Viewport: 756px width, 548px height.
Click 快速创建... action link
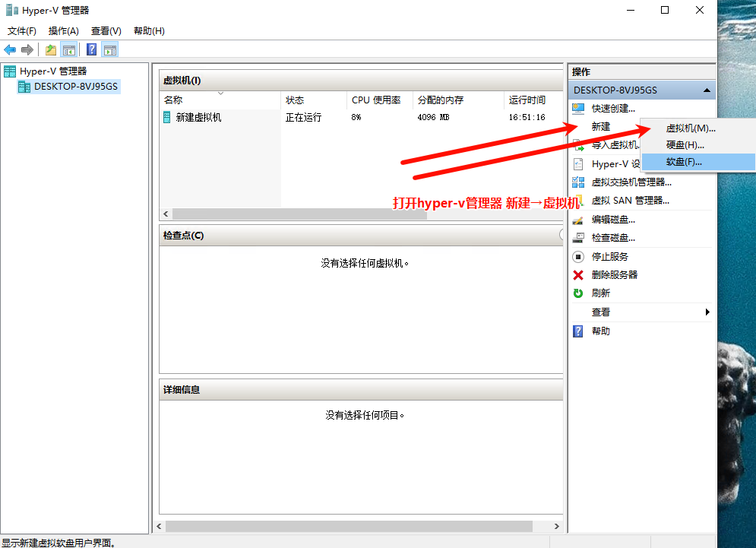613,109
